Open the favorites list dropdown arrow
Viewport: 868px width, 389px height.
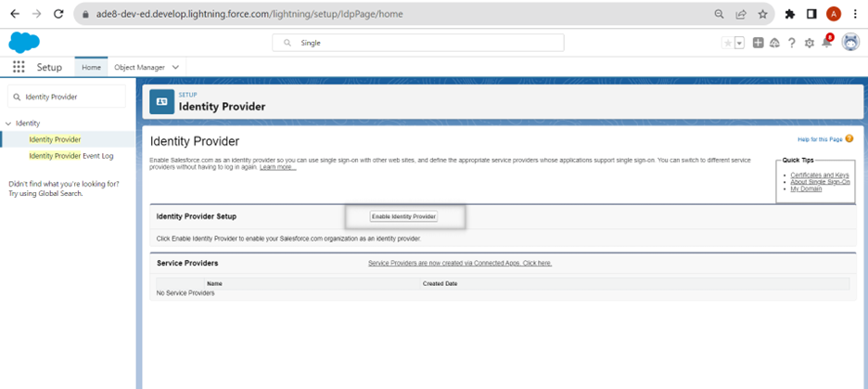pos(739,43)
